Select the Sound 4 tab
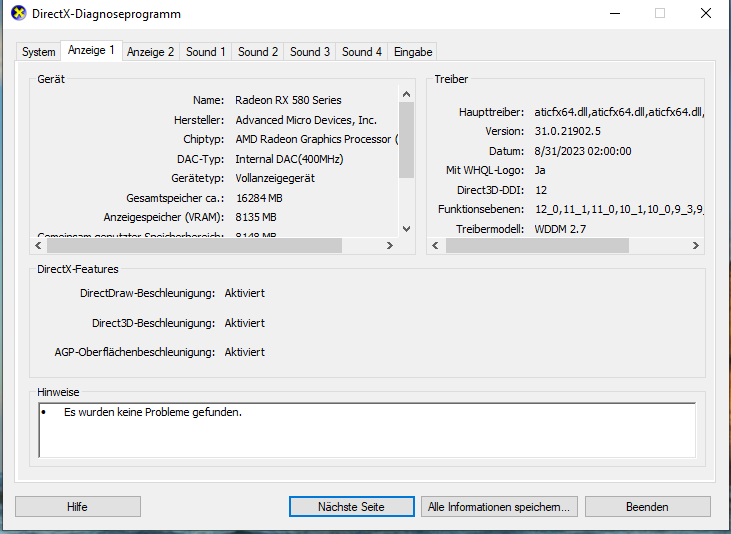 pyautogui.click(x=362, y=52)
